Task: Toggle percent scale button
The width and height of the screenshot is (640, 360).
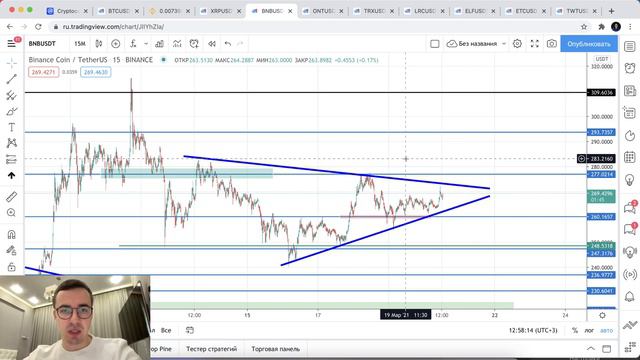Action: [x=575, y=330]
